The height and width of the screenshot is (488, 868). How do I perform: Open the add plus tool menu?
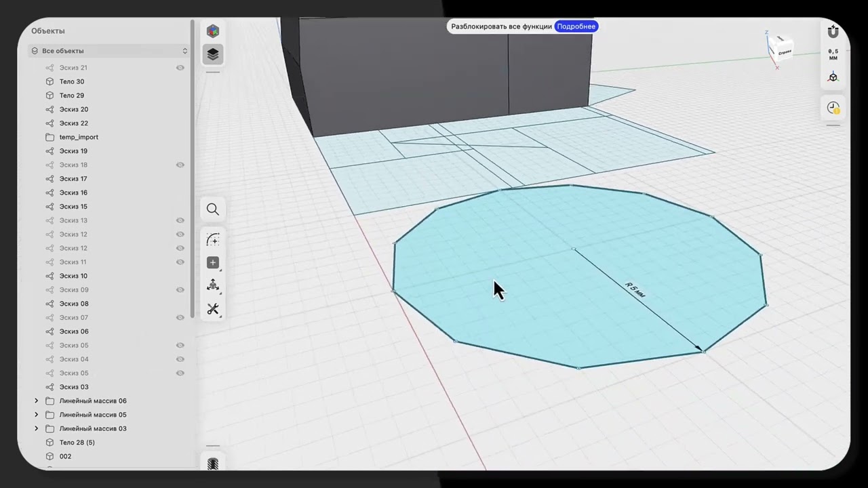213,263
